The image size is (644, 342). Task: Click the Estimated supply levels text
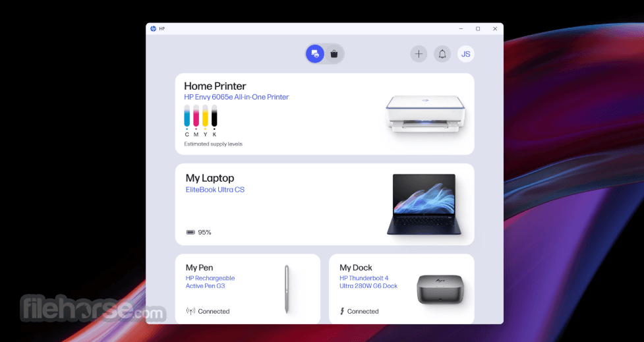point(213,144)
